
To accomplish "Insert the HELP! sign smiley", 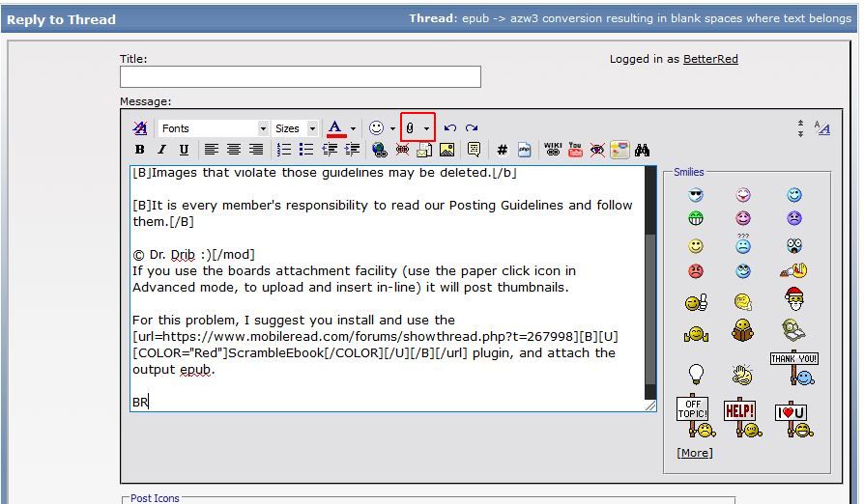I will [x=743, y=418].
